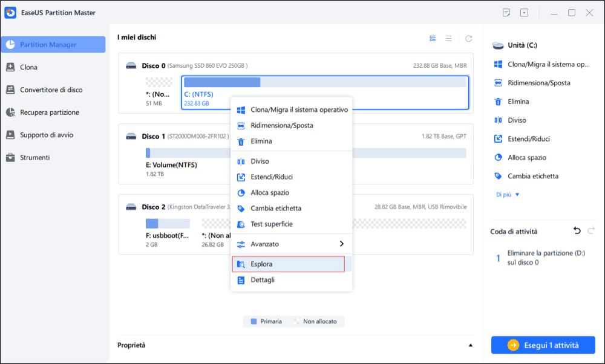Click Clona/Migra il sistema op... in right panel
Image resolution: width=605 pixels, height=364 pixels.
[x=541, y=64]
